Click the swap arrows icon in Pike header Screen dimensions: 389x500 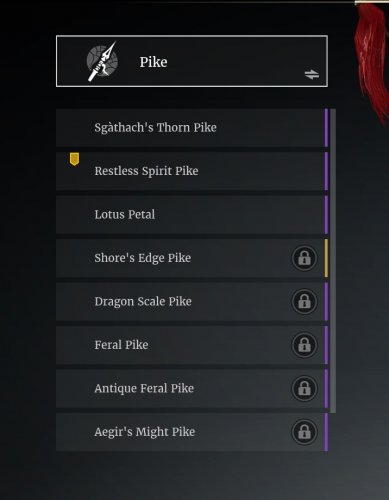tap(312, 74)
